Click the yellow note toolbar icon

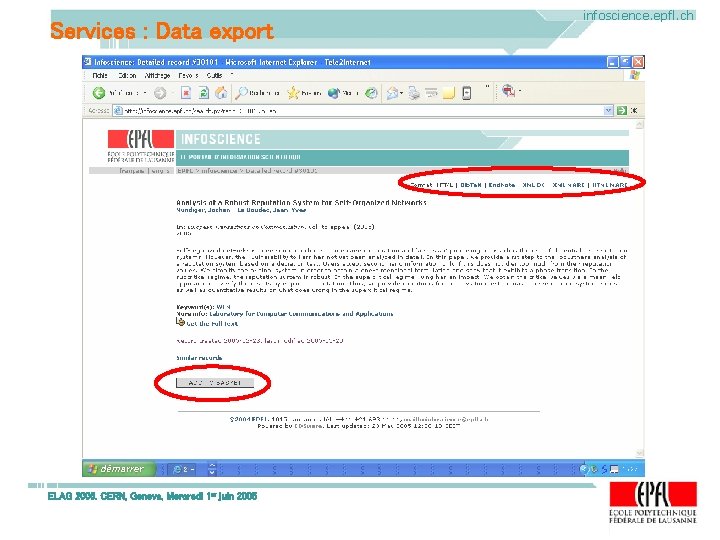pyautogui.click(x=449, y=94)
